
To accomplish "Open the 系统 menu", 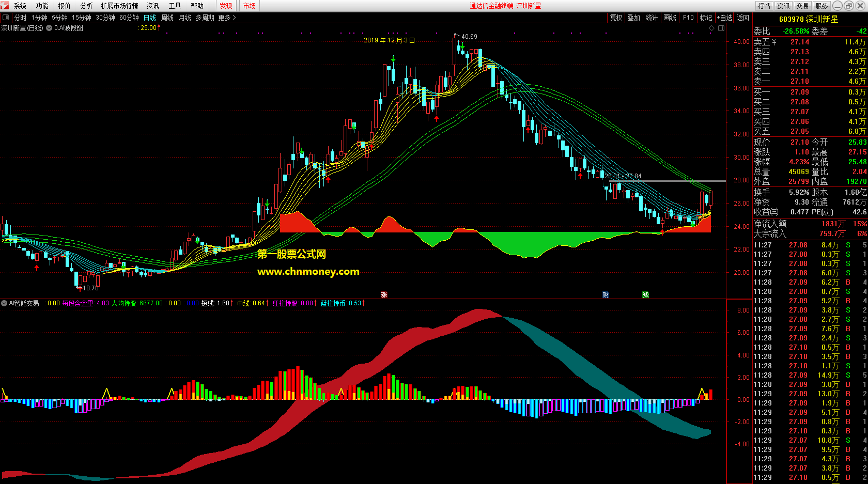I will (20, 6).
